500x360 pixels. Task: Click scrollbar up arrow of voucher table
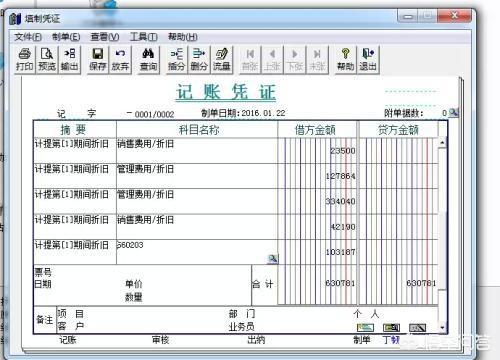point(442,143)
